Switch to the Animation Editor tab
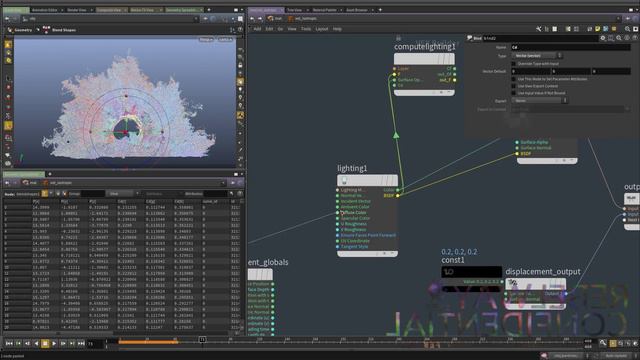Image resolution: width=640 pixels, height=360 pixels. pos(45,10)
